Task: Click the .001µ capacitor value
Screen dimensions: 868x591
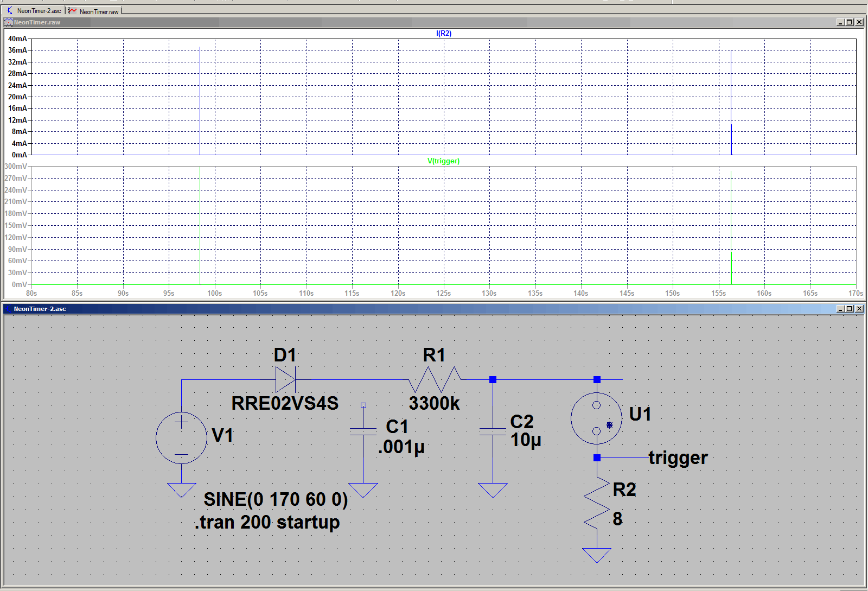Action: (401, 447)
